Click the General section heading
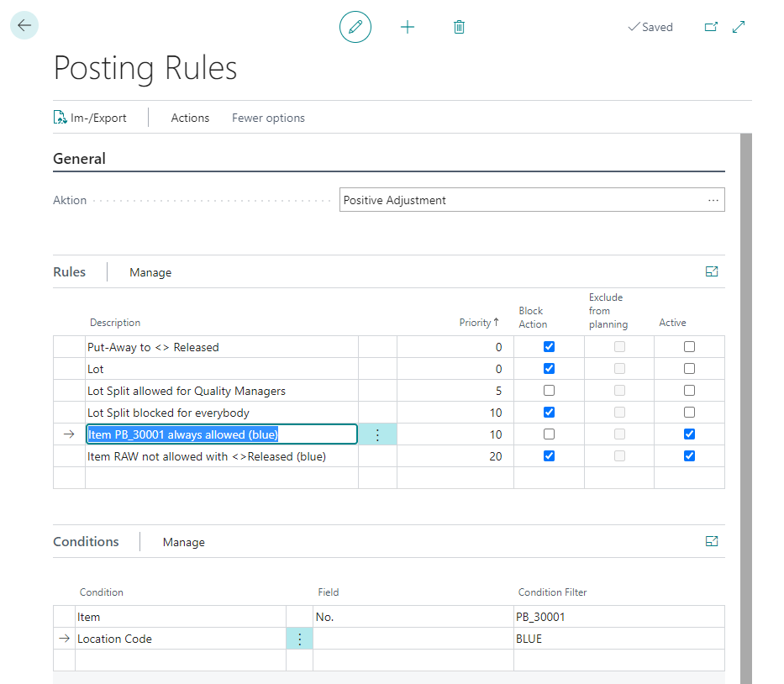 coord(80,159)
